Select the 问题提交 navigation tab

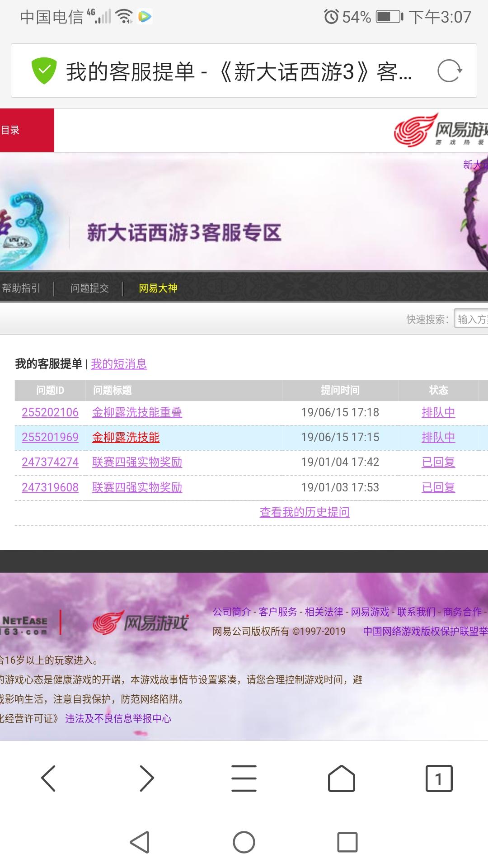pos(89,288)
